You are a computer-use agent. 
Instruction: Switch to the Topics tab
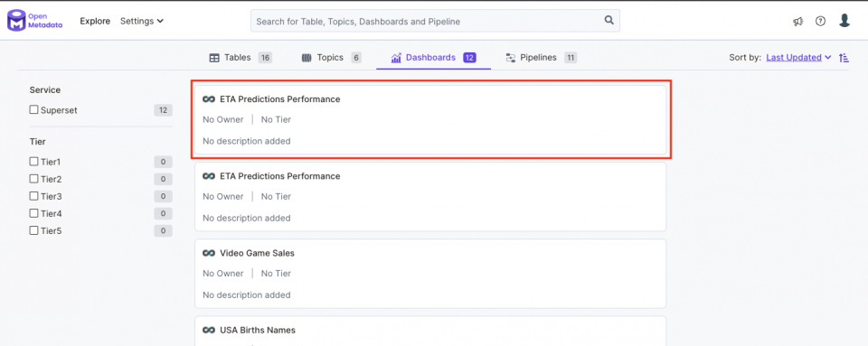click(331, 58)
